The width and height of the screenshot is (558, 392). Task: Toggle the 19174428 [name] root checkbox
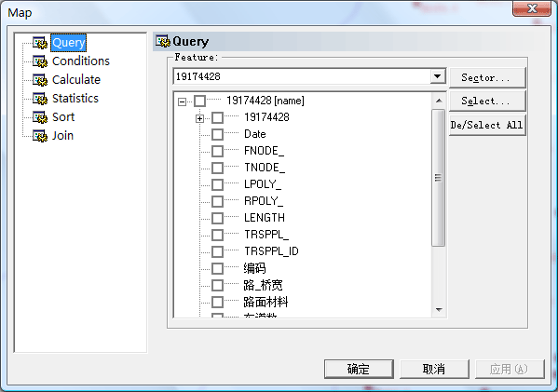coord(199,101)
